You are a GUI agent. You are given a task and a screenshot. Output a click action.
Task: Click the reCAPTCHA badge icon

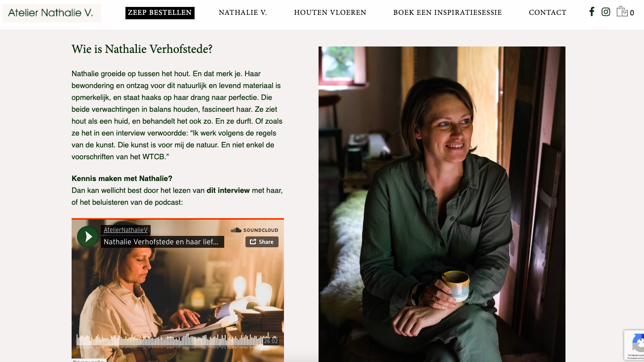(x=635, y=345)
